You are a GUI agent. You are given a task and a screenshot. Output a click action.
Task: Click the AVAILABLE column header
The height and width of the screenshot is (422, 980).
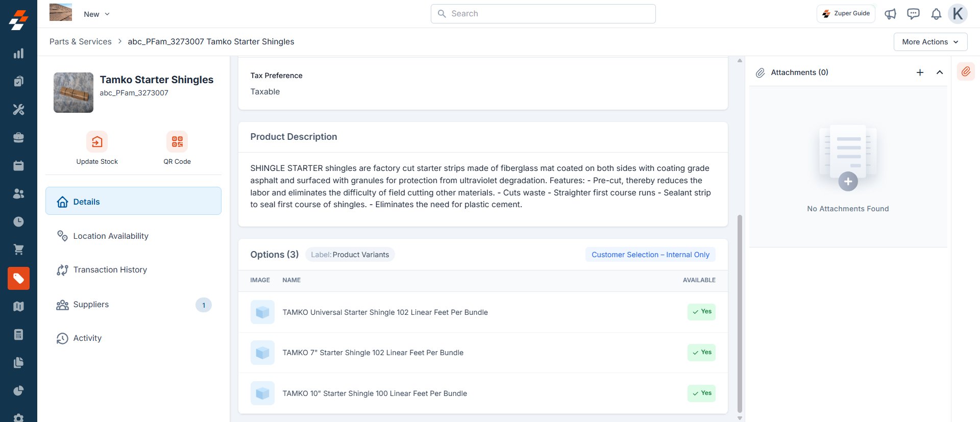699,280
